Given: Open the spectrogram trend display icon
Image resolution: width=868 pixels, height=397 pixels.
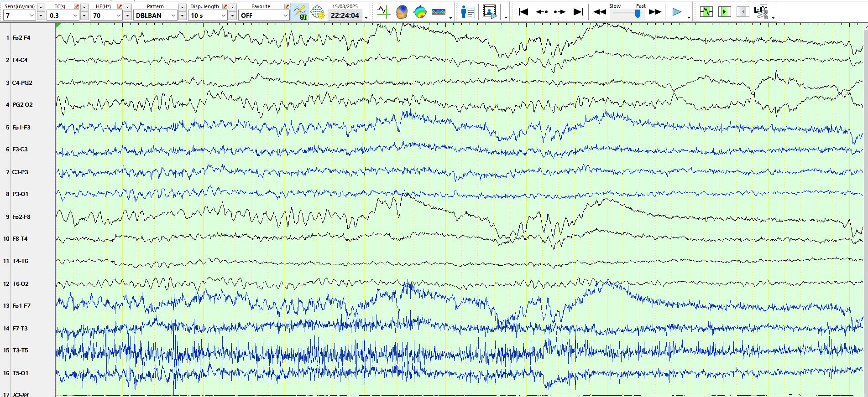Looking at the screenshot, I should [439, 11].
